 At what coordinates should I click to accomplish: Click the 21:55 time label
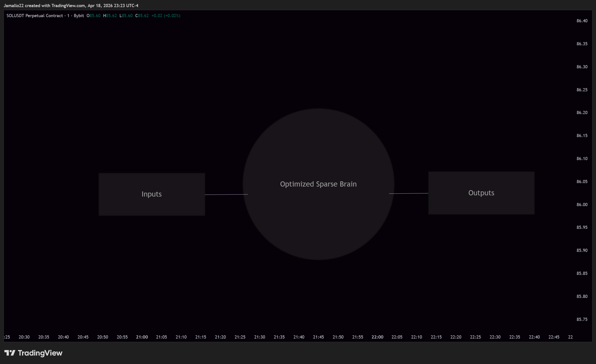[x=358, y=337]
